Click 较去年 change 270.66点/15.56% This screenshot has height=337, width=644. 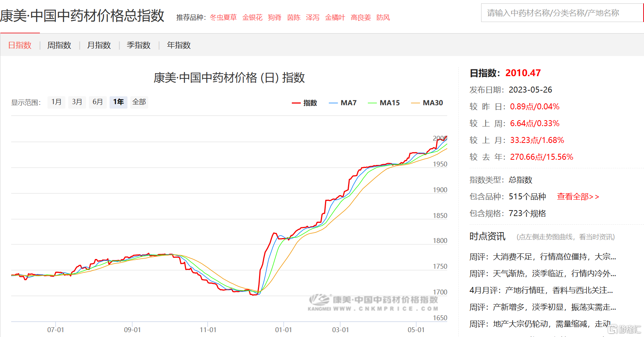coord(542,157)
